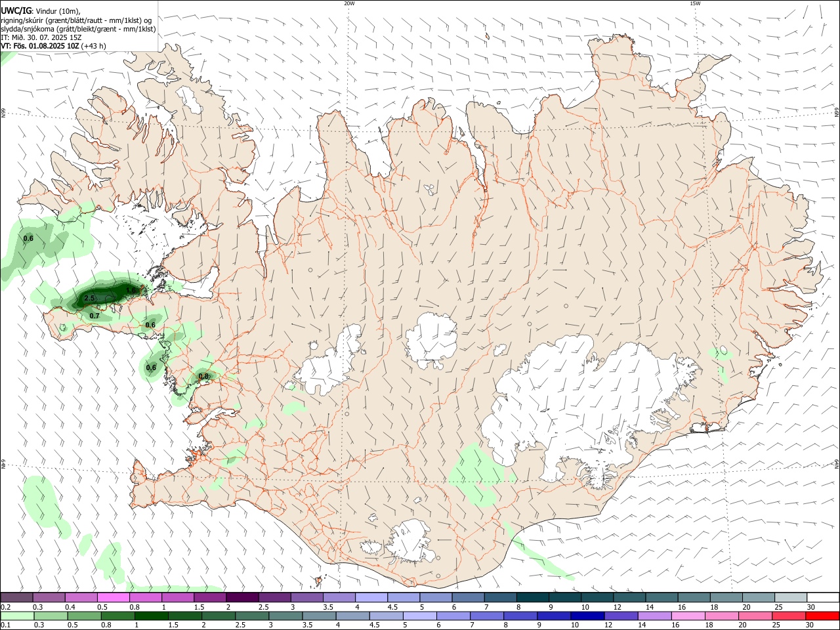Click the 1.6 precipitation value on the map
This screenshot has width=840, height=630.
click(x=131, y=290)
